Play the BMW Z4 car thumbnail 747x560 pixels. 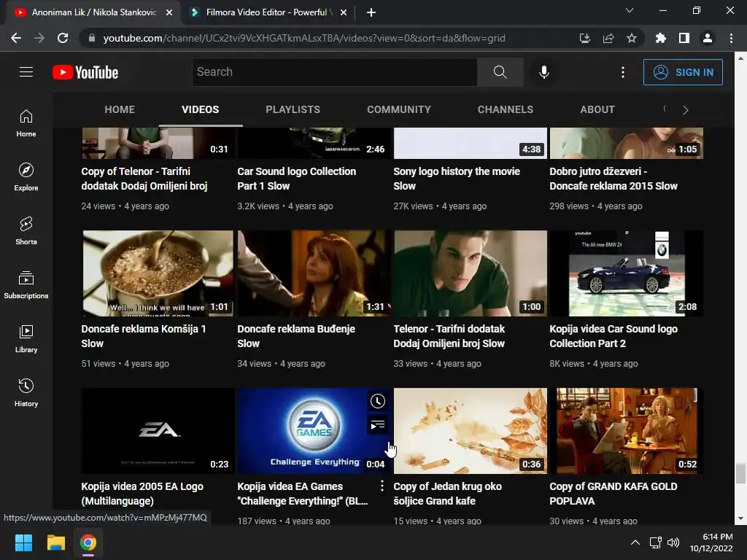click(627, 273)
